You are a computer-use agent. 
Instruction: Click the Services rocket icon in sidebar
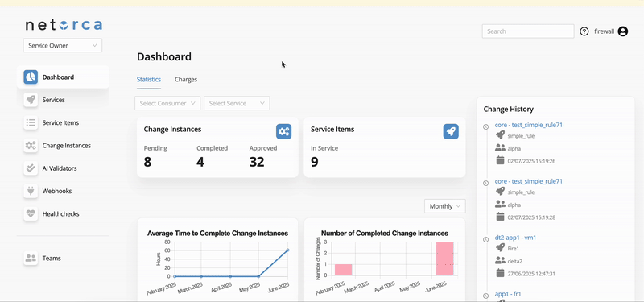[x=31, y=100]
